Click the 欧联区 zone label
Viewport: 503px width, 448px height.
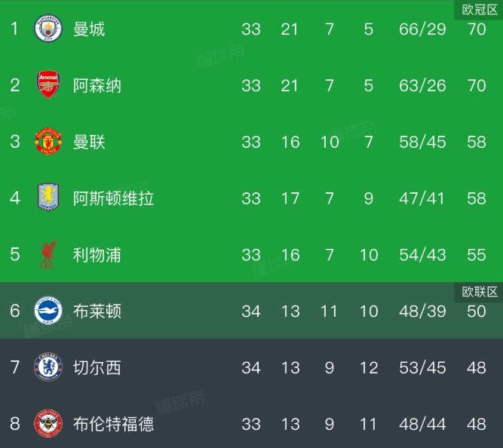478,292
